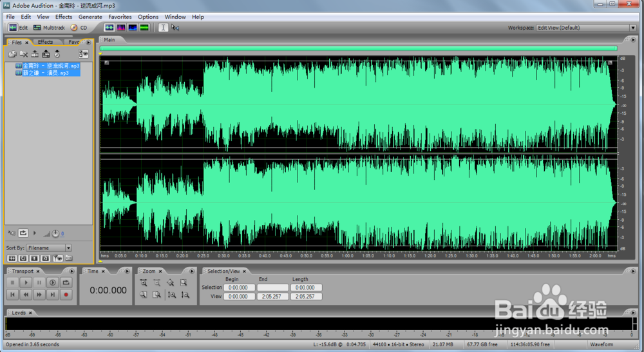Click preview volume value 0
The width and height of the screenshot is (644, 352).
(x=62, y=233)
